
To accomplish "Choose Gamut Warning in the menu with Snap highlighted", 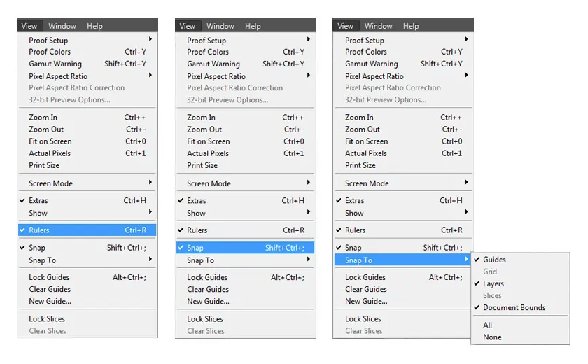I will pos(213,64).
